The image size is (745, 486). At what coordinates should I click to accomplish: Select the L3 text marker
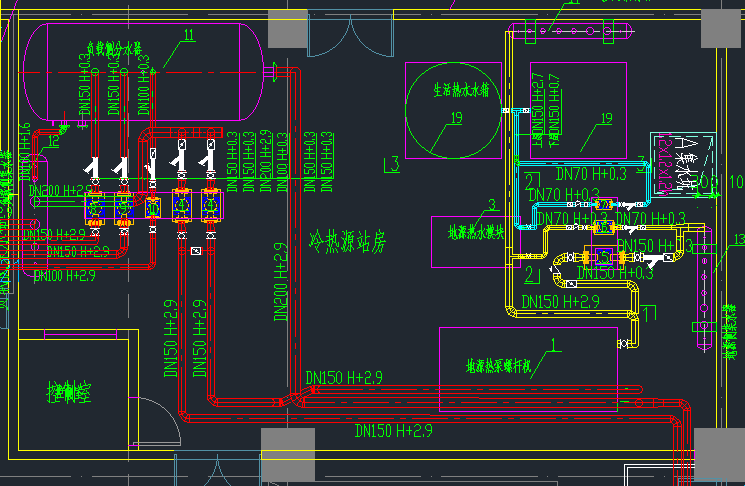(x=391, y=162)
